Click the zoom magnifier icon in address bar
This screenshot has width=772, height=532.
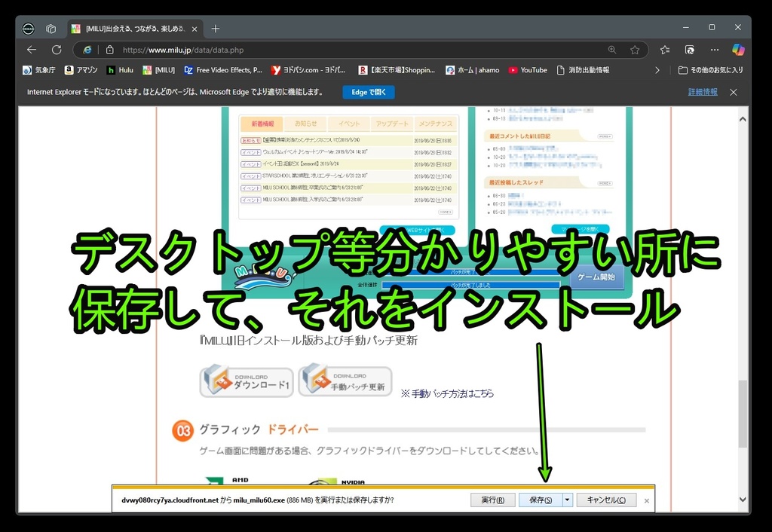[x=612, y=50]
